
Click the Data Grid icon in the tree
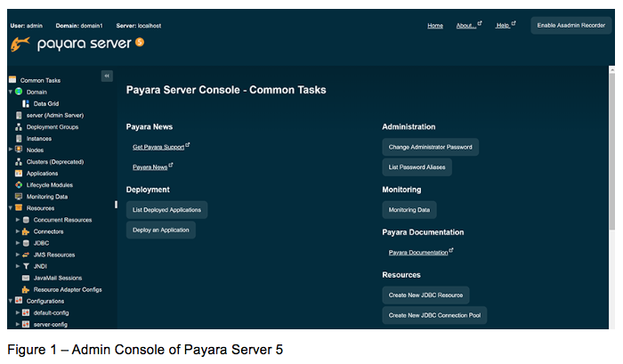[x=26, y=103]
